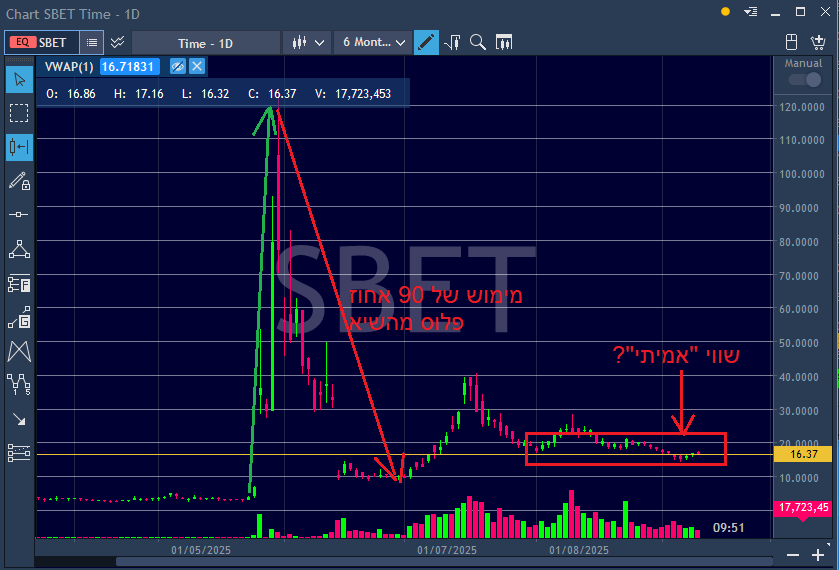Click the symbol list icon next to SBET
Viewport: 839px width, 570px height.
[91, 42]
